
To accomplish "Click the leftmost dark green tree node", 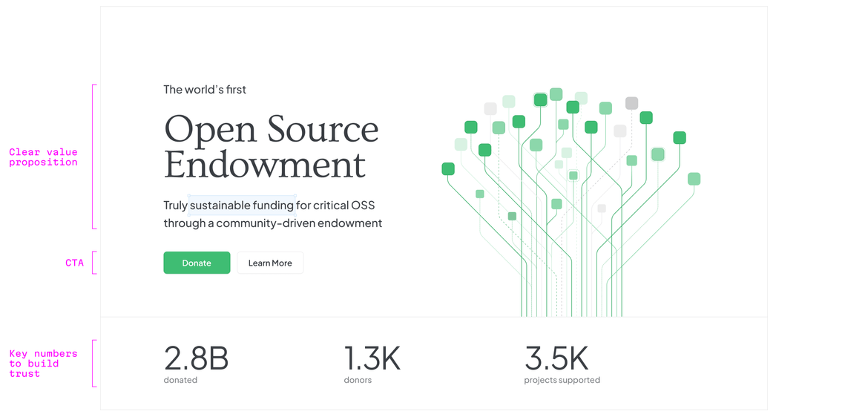I will coord(448,169).
